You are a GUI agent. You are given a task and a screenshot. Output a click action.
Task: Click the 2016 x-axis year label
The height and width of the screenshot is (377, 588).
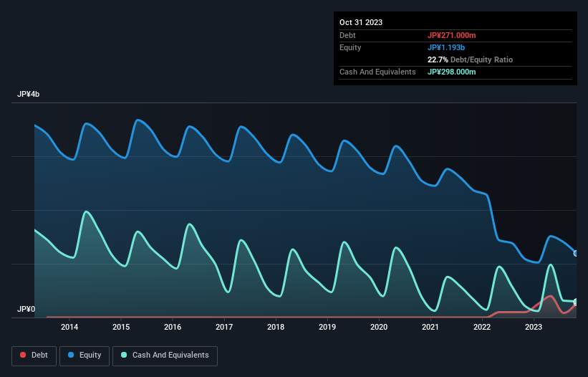point(173,327)
